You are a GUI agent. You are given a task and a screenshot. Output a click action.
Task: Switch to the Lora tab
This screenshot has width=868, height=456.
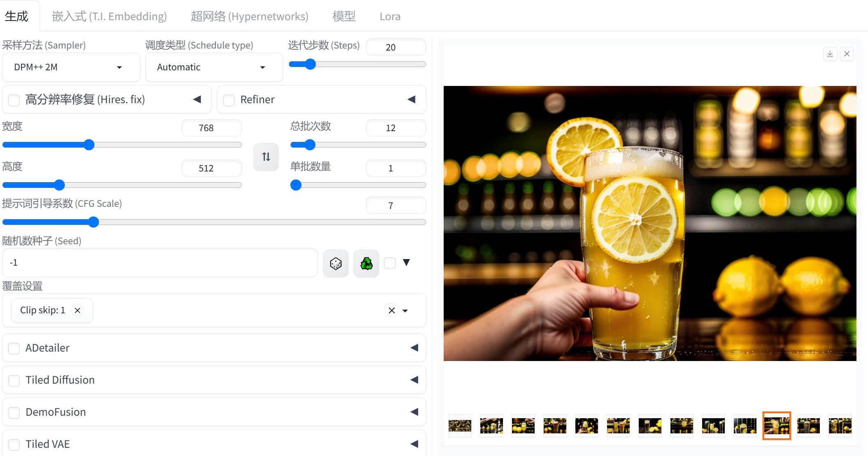390,16
